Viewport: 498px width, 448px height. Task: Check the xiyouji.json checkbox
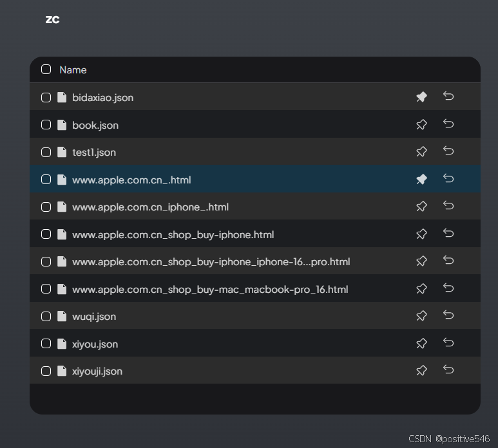tap(46, 371)
